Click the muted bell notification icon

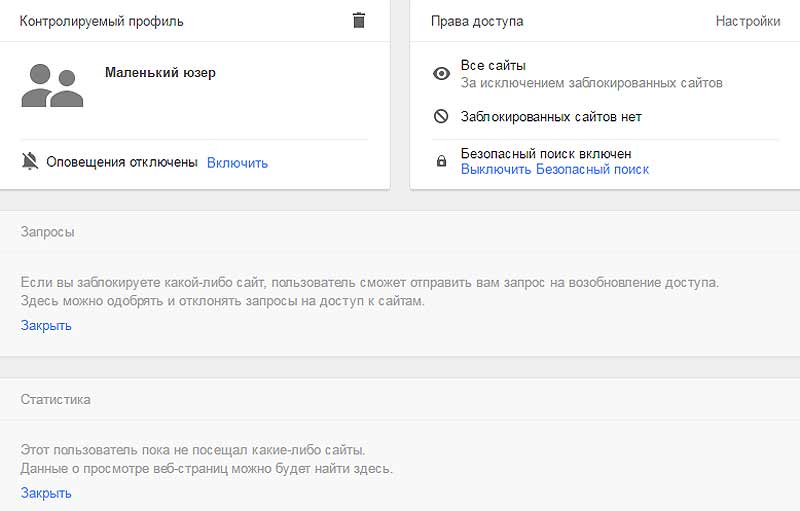tap(30, 162)
